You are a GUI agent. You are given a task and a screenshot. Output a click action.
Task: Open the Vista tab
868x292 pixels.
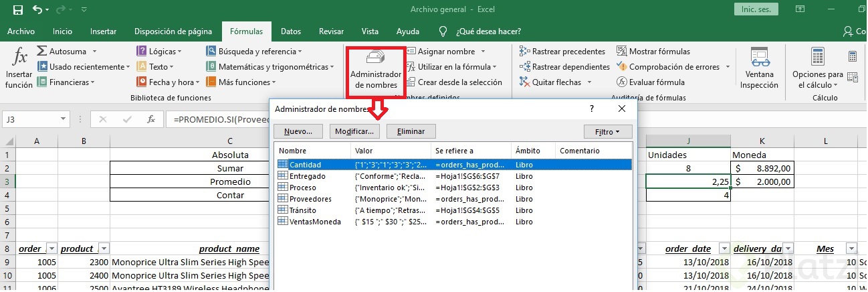pos(370,31)
